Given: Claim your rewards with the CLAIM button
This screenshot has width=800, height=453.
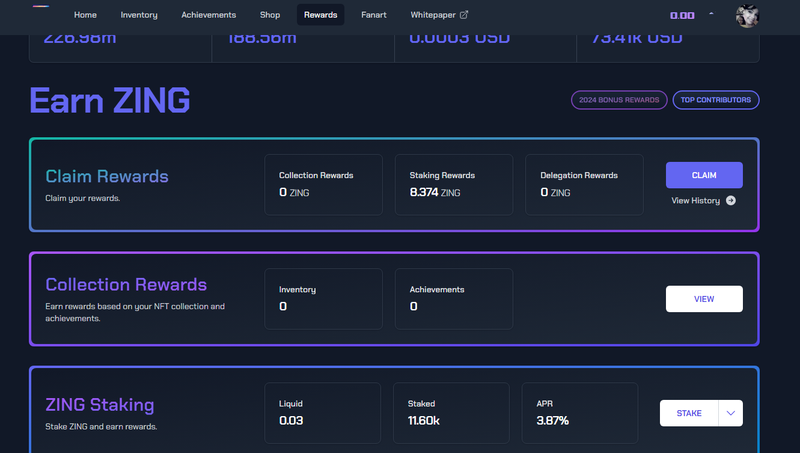Looking at the screenshot, I should pos(704,175).
